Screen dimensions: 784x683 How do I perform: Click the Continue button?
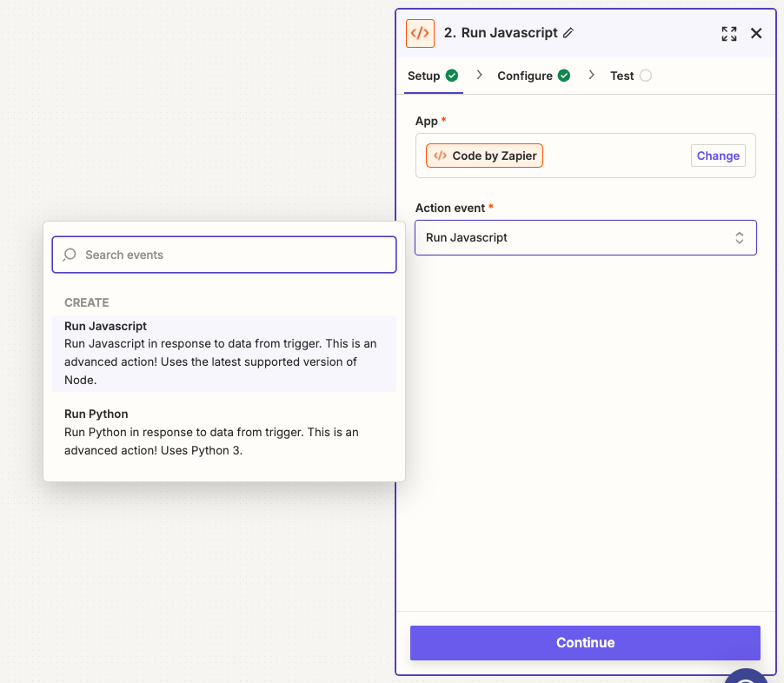[585, 643]
